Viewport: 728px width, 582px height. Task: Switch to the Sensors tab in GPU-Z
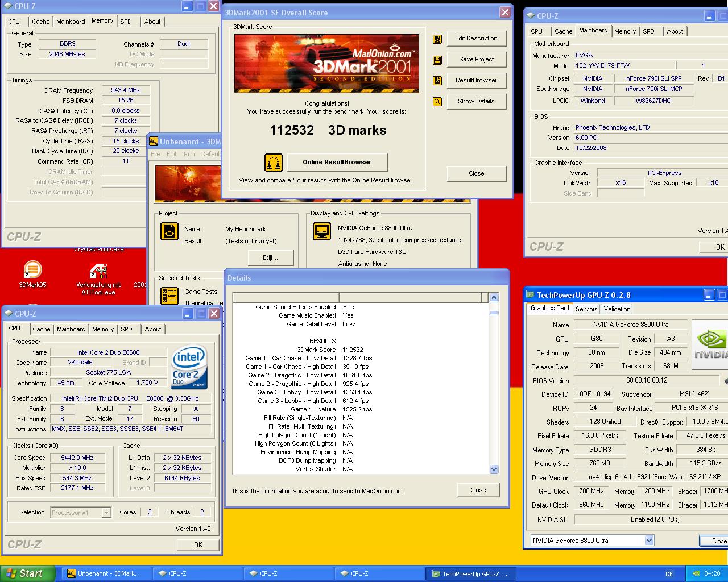pos(586,309)
